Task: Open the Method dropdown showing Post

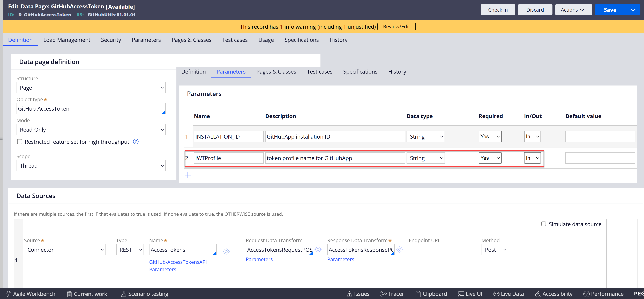Action: 495,250
